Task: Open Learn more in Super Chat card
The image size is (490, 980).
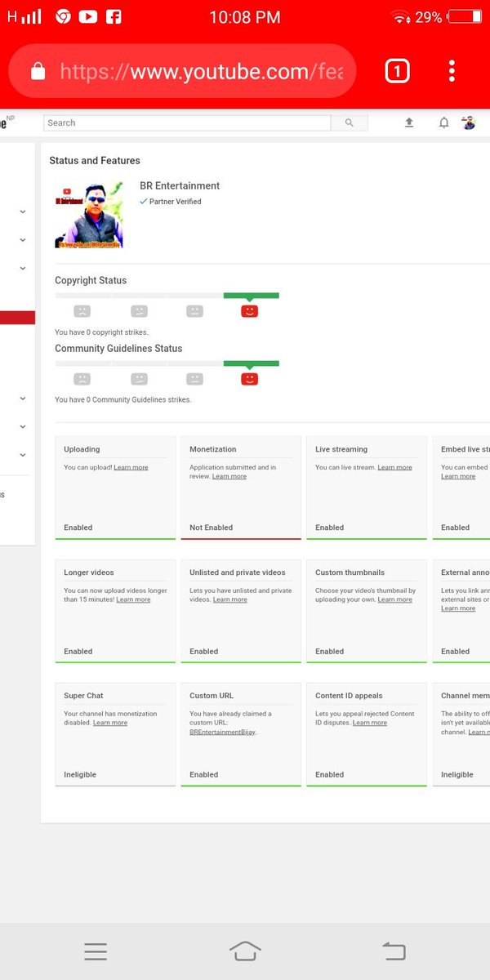Action: pyautogui.click(x=110, y=724)
